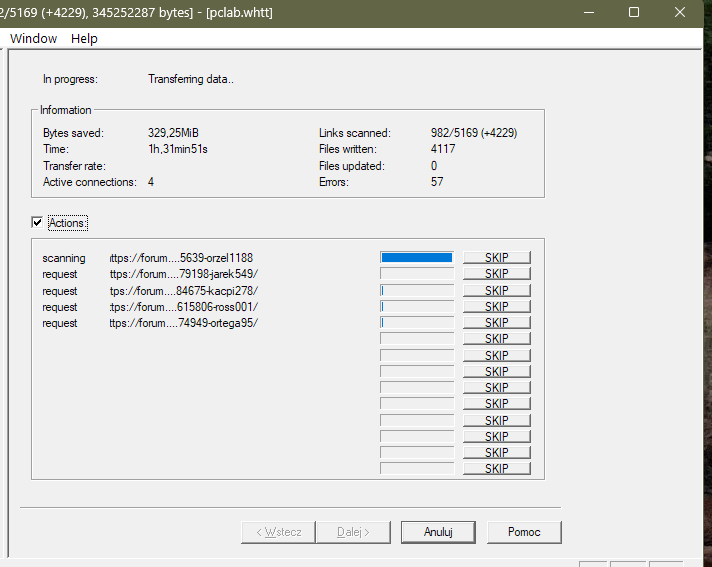Click the request URL ending 74949-ortega95/

pos(184,323)
